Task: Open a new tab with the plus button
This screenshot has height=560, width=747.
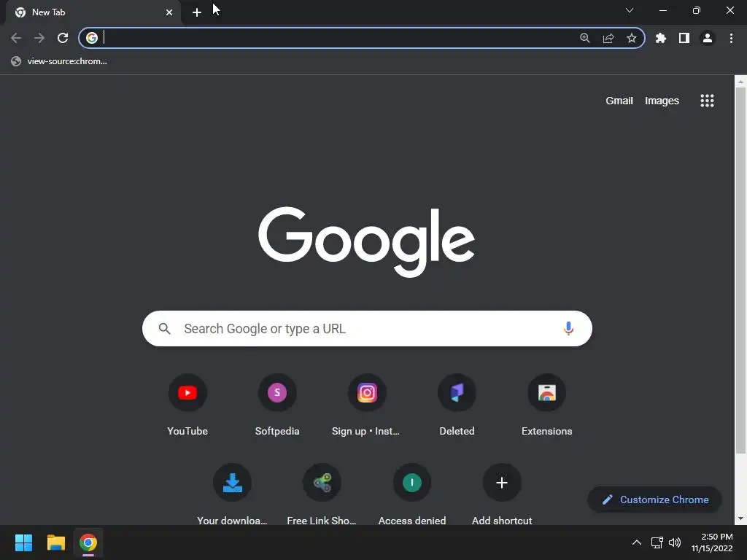Action: [x=197, y=12]
